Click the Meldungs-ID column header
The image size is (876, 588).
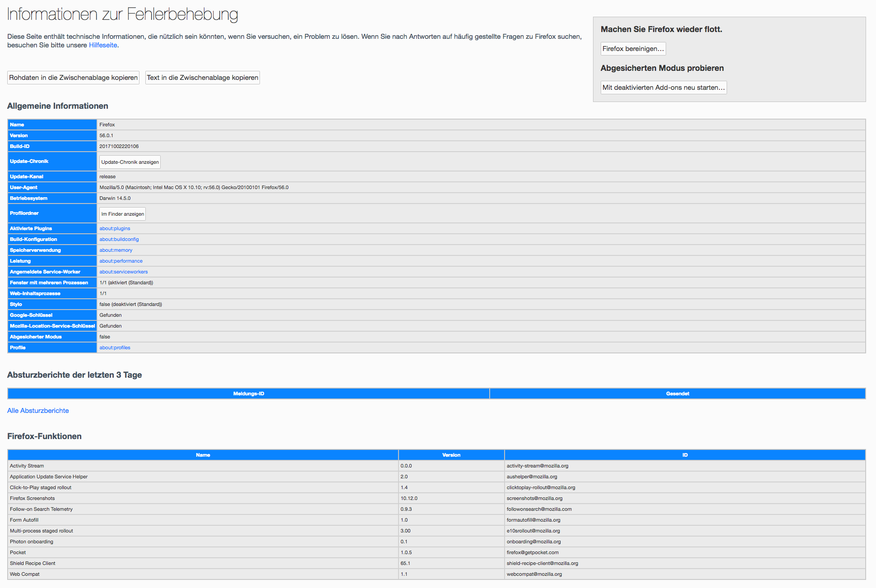click(249, 394)
